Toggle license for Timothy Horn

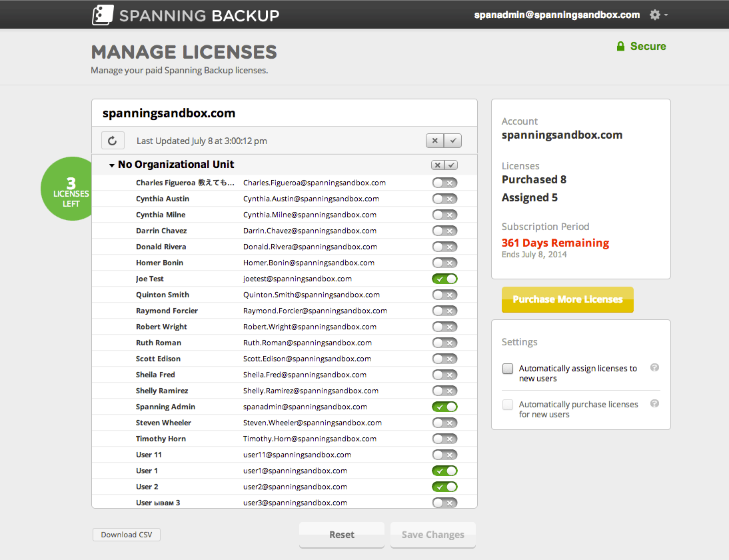(x=444, y=439)
